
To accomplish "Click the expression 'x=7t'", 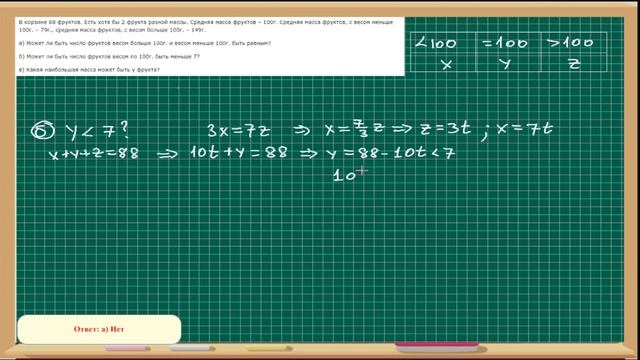I will point(525,129).
